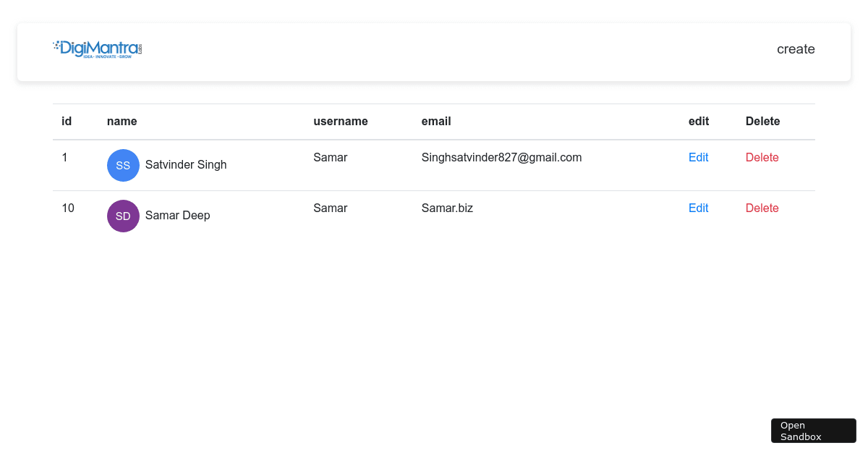Click the DigiMantra logo
Image resolution: width=868 pixels, height=456 pixels.
pos(98,48)
